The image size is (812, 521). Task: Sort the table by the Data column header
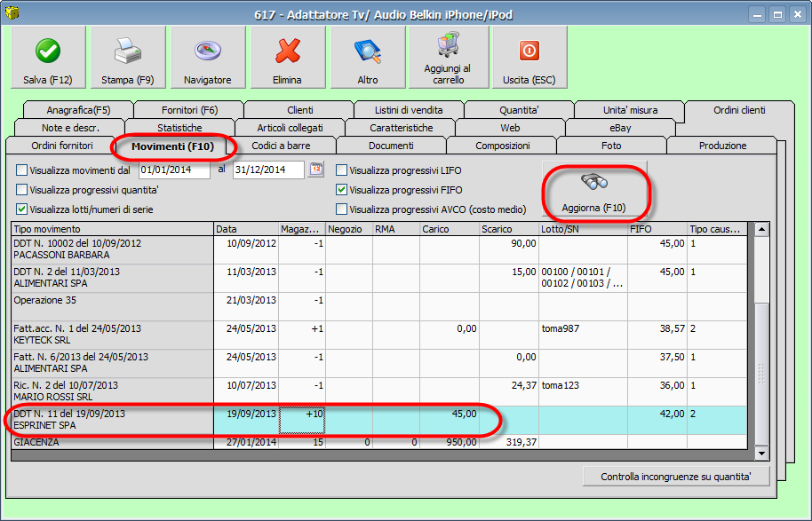246,229
